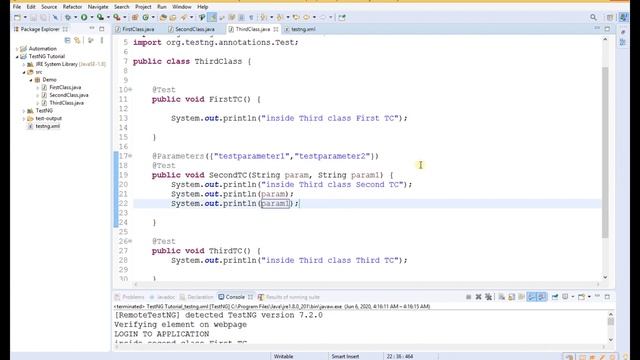Click the Coverage launch toolbar icon

click(100, 18)
